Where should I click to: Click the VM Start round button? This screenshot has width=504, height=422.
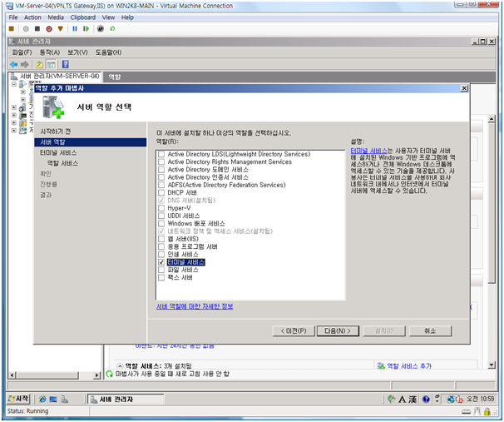[x=26, y=29]
